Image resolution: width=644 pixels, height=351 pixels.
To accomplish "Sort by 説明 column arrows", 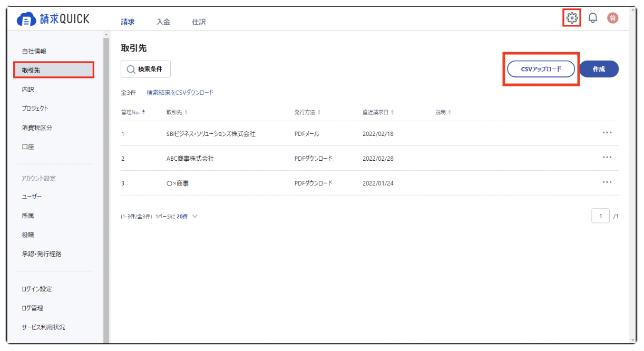I will (x=450, y=112).
